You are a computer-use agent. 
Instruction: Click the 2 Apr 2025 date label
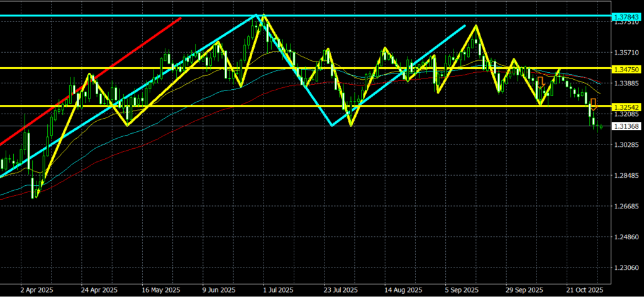(x=38, y=291)
